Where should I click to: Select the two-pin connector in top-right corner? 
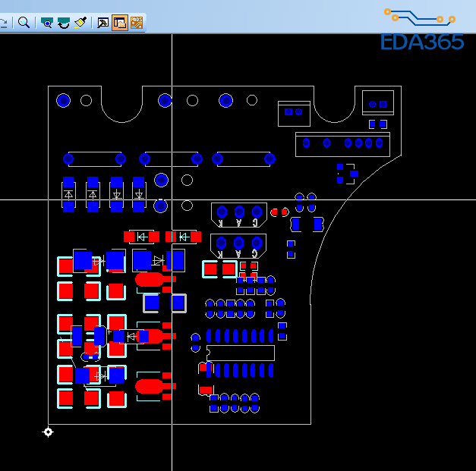click(378, 103)
